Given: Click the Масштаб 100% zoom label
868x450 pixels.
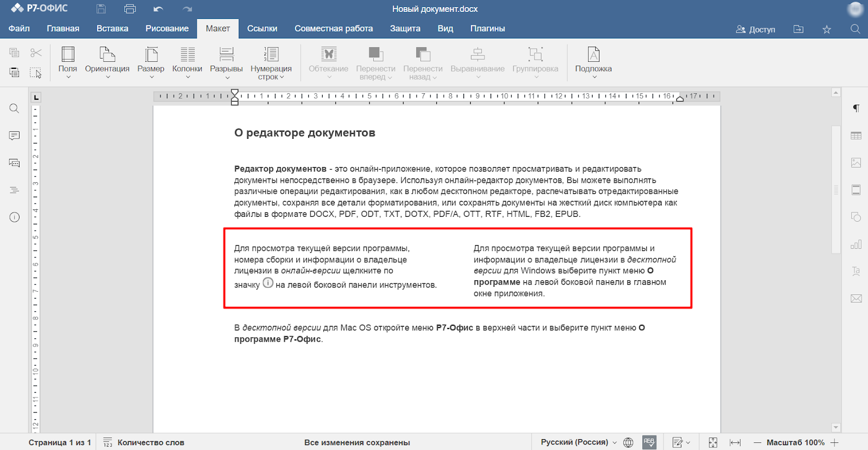Looking at the screenshot, I should click(795, 442).
